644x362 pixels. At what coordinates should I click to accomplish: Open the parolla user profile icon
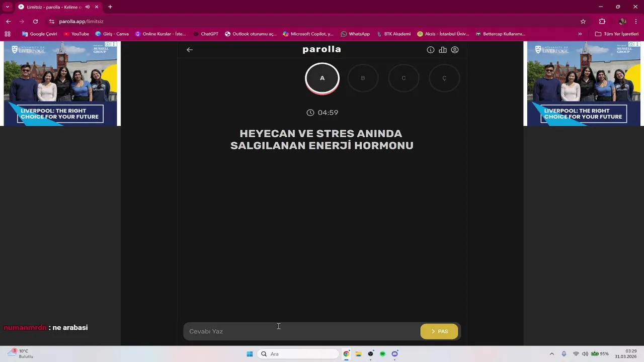pos(455,50)
